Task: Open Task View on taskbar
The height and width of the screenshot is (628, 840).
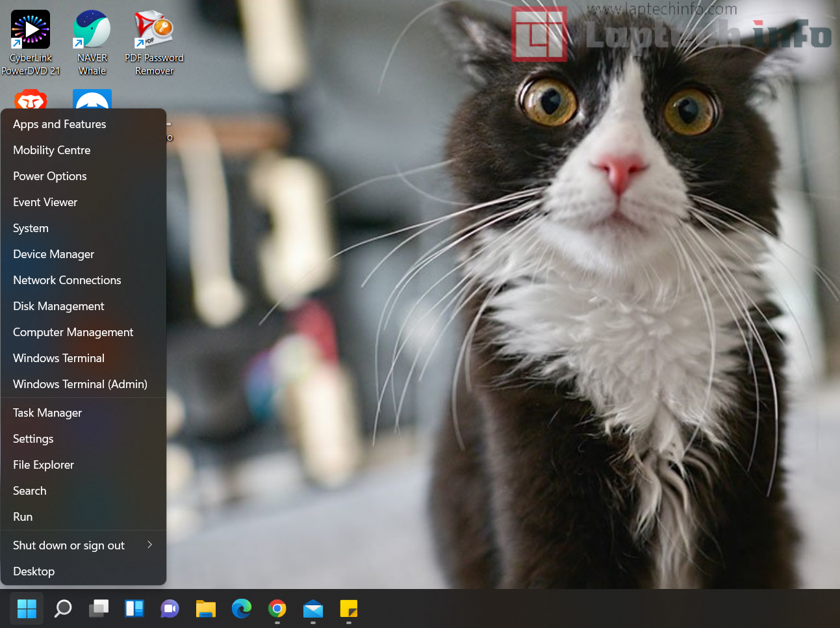Action: (99, 608)
